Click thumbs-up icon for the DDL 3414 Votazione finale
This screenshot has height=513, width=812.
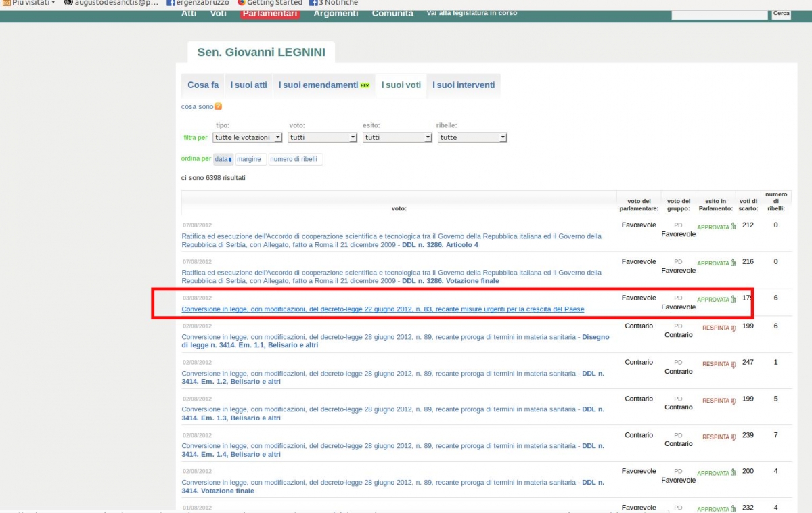[733, 474]
